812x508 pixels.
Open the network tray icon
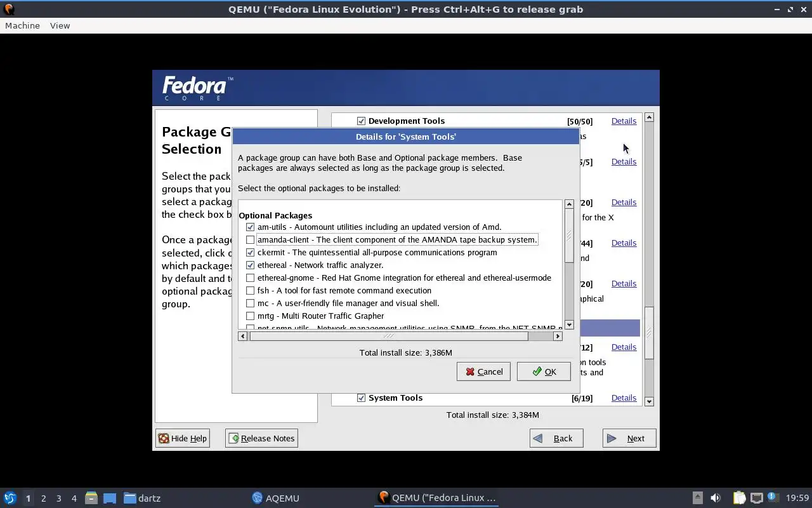click(x=756, y=498)
